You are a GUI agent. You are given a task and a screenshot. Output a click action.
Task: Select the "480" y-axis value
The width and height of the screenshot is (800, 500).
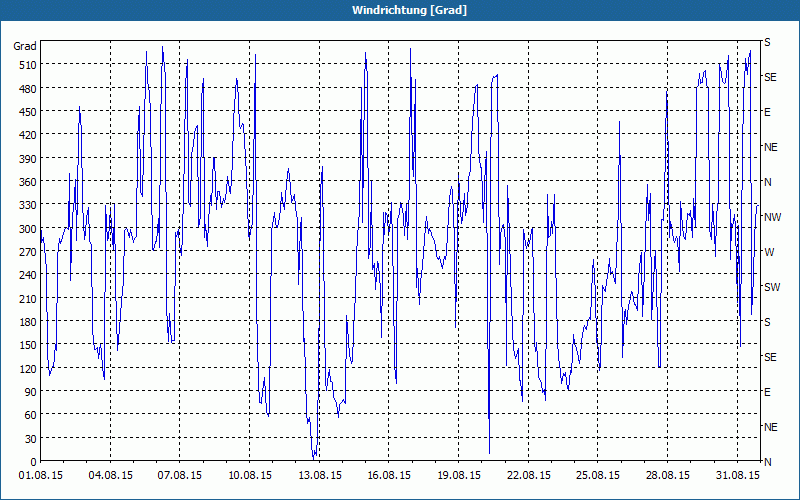coord(28,89)
